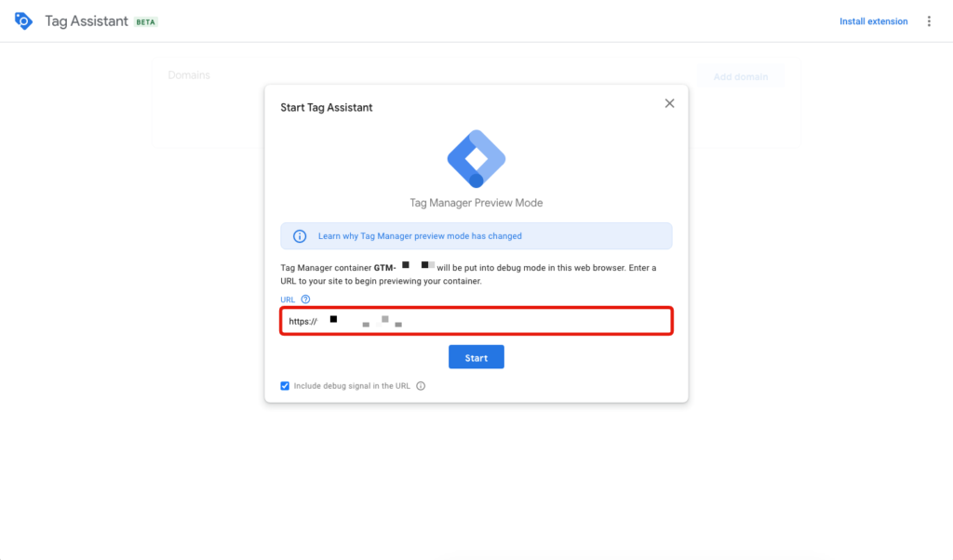Image resolution: width=953 pixels, height=560 pixels.
Task: Click the info icon in the blue banner
Action: [x=300, y=236]
